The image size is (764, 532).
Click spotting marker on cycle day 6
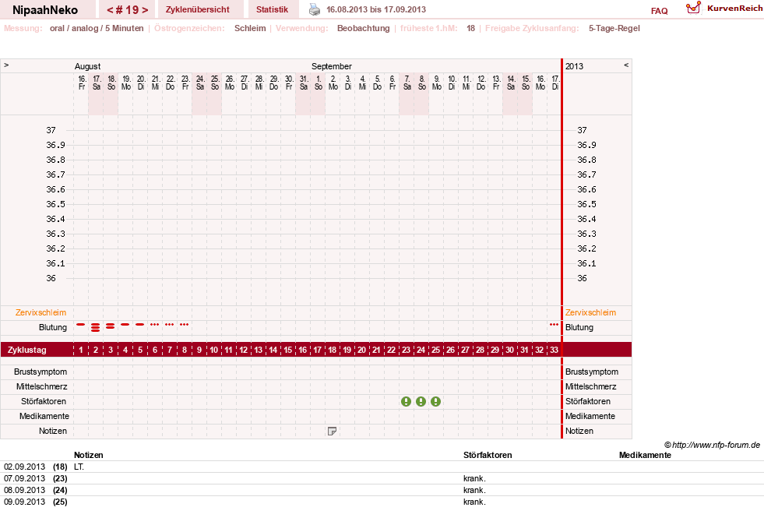tap(154, 325)
